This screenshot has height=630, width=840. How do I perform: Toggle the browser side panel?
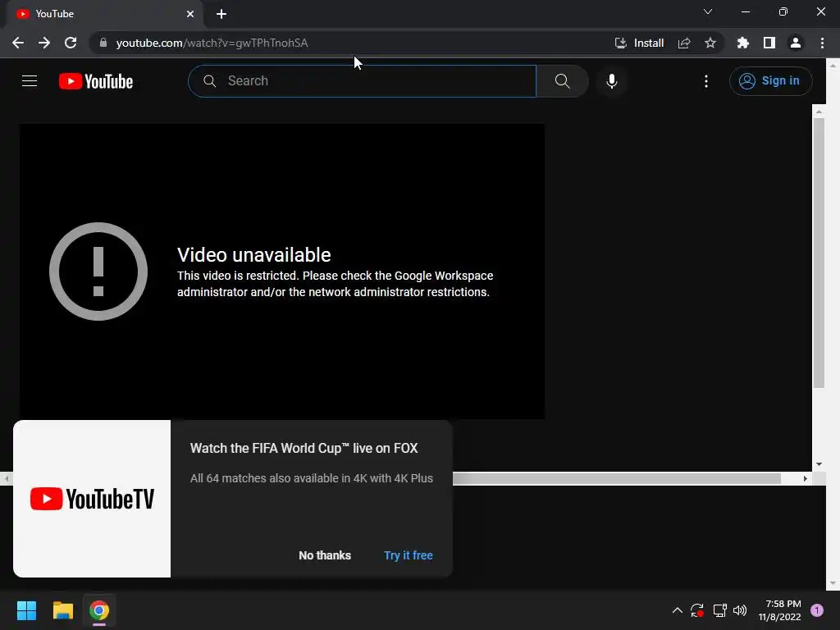tap(769, 43)
